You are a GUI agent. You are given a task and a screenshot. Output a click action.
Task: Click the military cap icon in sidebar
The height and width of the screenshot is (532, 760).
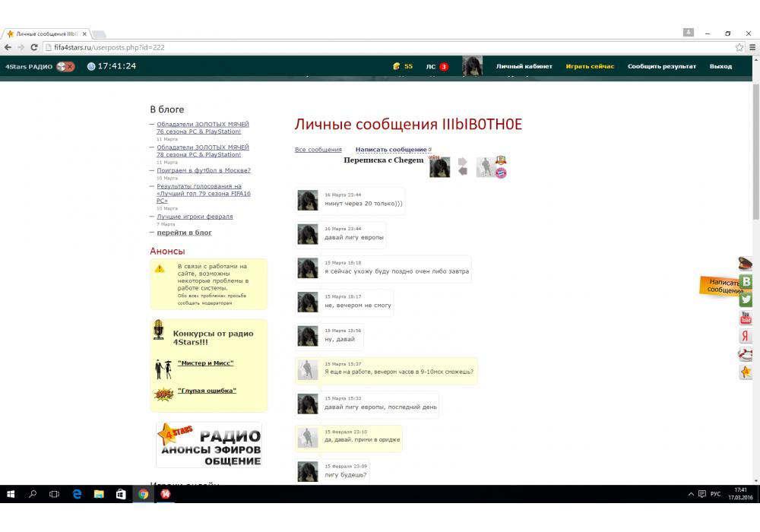tap(746, 264)
